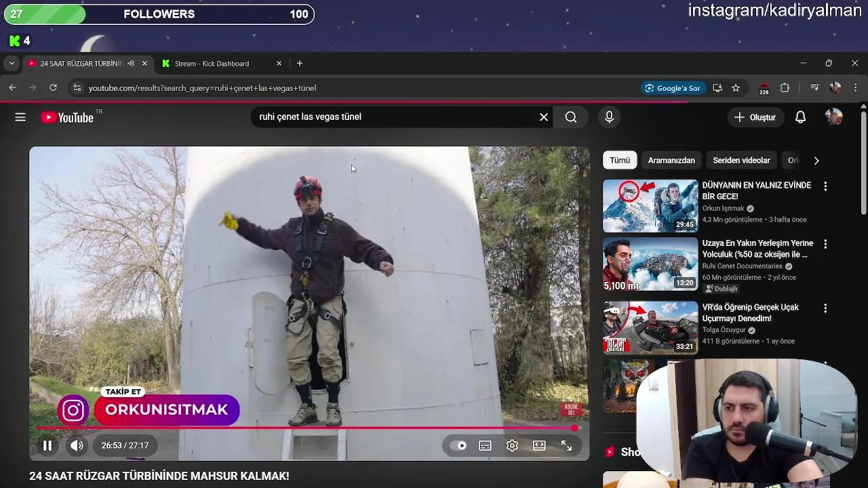868x488 pixels.
Task: Open the Chrome profile avatar
Action: point(835,88)
